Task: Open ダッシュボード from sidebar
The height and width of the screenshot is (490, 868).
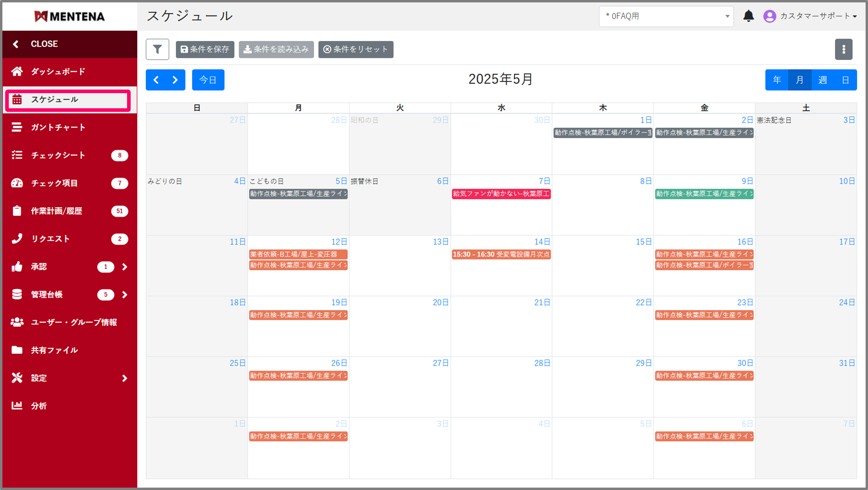Action: pyautogui.click(x=58, y=72)
